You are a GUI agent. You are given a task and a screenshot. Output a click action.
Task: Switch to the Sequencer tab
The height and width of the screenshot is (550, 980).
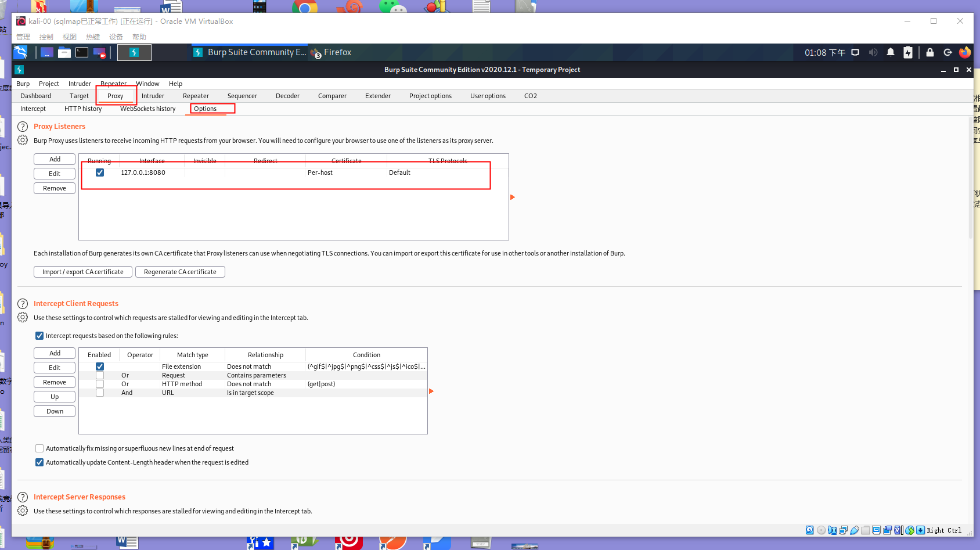[242, 96]
